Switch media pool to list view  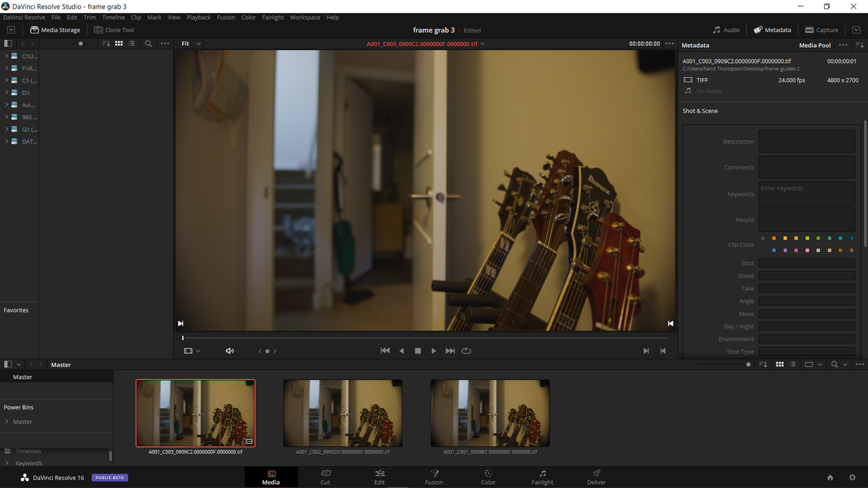793,365
